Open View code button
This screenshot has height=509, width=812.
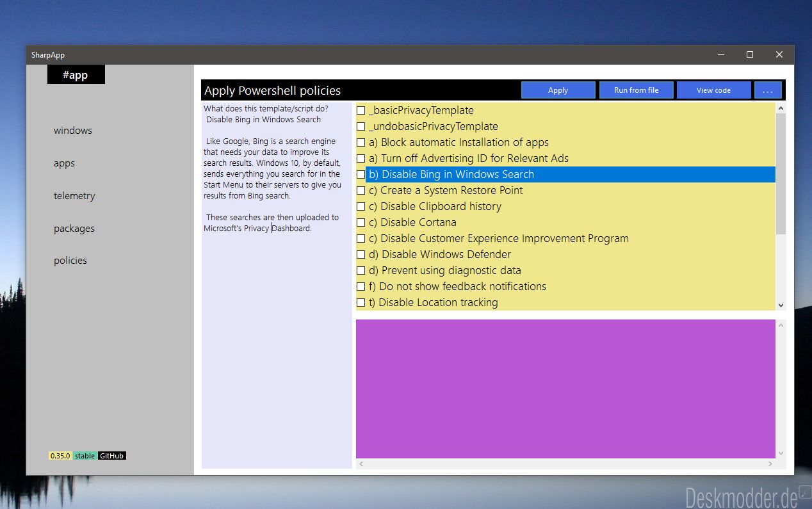coord(713,90)
